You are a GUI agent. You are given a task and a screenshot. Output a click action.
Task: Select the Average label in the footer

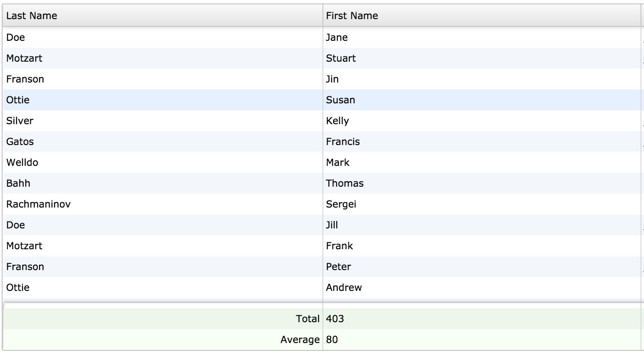pos(300,340)
